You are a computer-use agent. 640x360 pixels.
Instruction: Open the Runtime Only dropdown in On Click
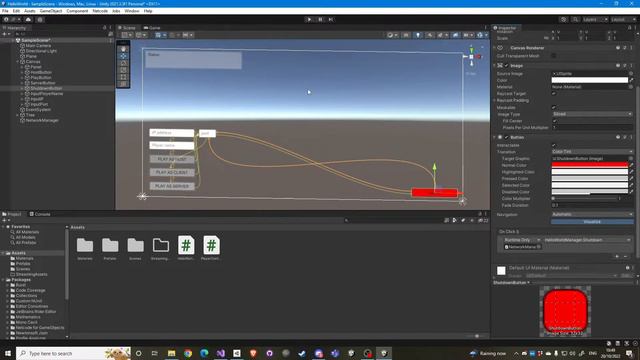(x=521, y=240)
